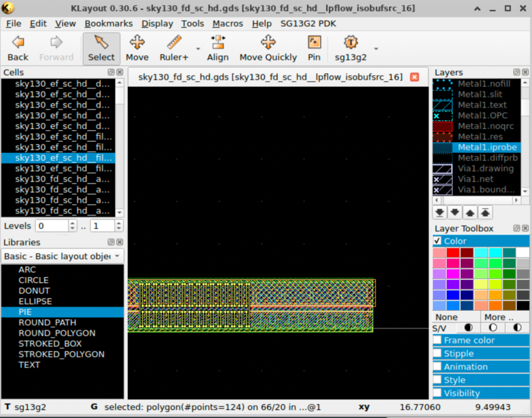Expand the Basic libraries combo box
532x418 pixels.
pos(63,256)
